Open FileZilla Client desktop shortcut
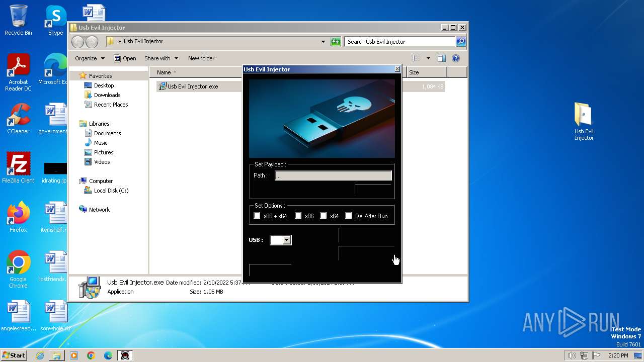The width and height of the screenshot is (644, 362). coord(18,168)
